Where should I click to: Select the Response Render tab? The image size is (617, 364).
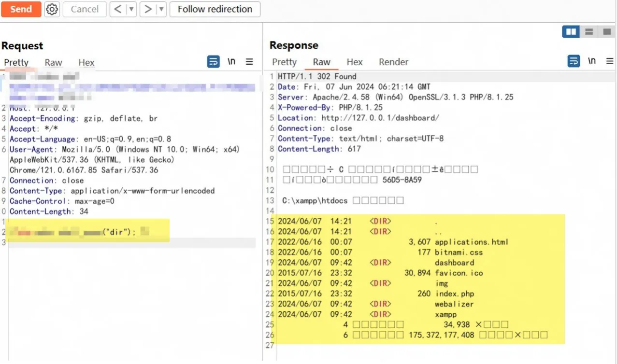coord(394,62)
